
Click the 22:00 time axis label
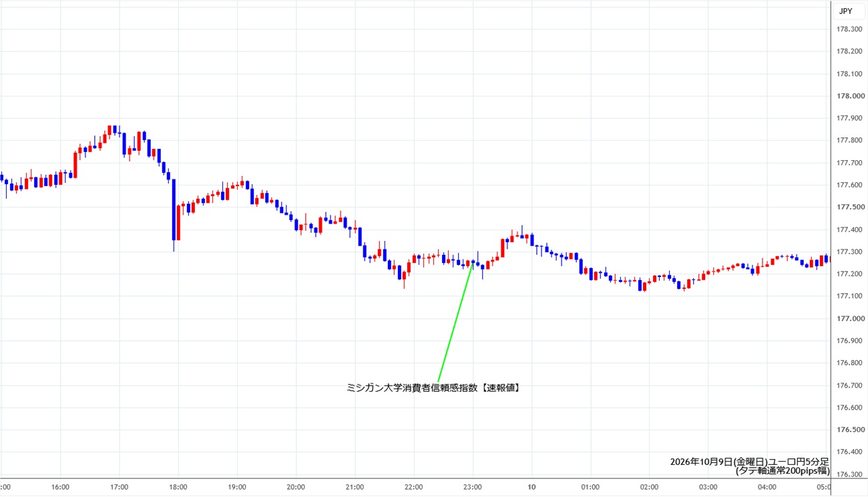click(x=413, y=487)
